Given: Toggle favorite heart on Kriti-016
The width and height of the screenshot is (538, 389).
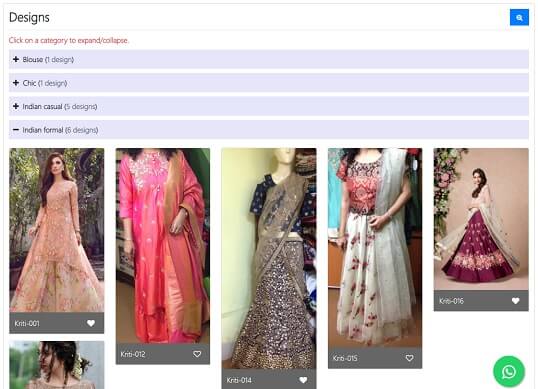Looking at the screenshot, I should 515,301.
